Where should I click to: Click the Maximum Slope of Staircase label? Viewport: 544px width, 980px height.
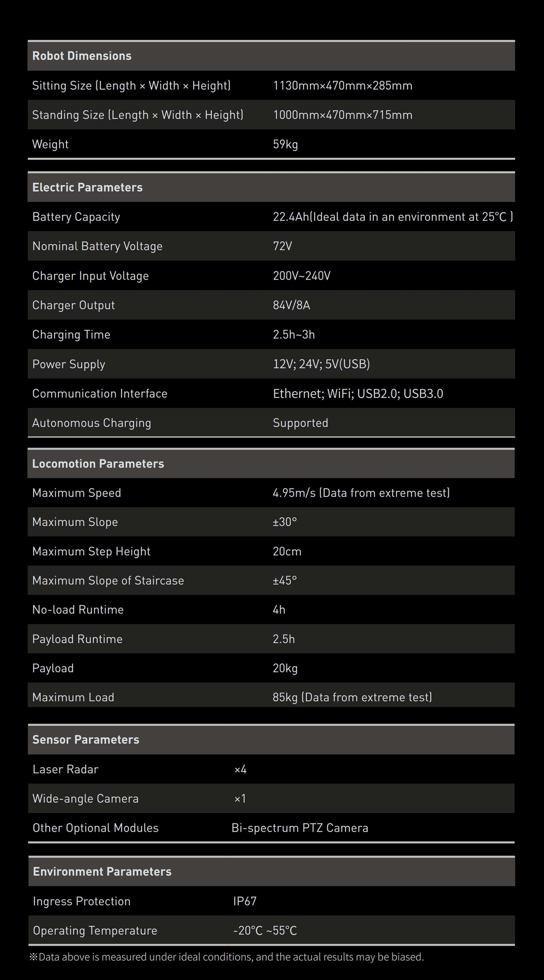[x=108, y=581]
